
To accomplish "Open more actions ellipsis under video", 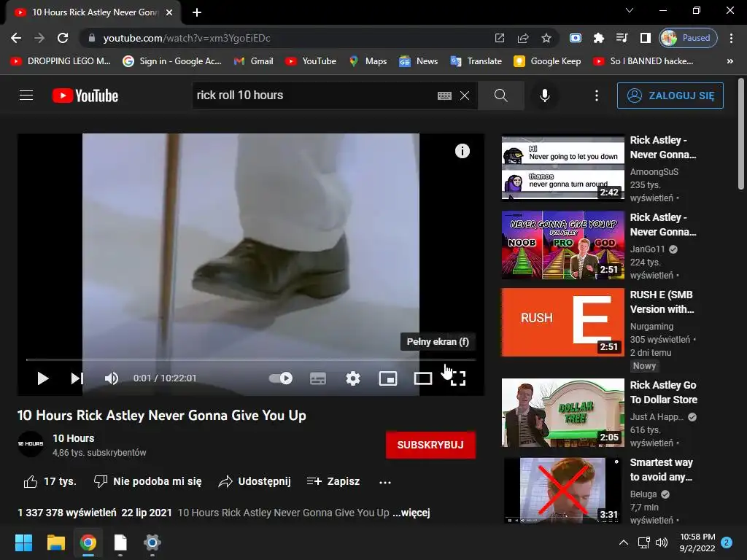I will point(385,483).
